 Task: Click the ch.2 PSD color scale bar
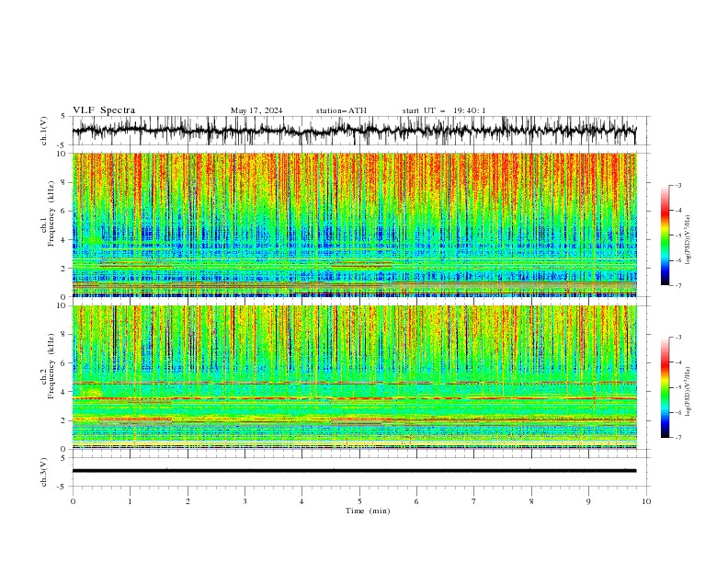665,387
